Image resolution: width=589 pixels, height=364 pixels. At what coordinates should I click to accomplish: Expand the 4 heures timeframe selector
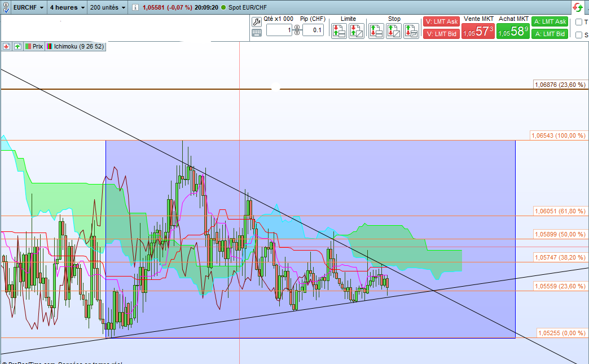(x=67, y=7)
